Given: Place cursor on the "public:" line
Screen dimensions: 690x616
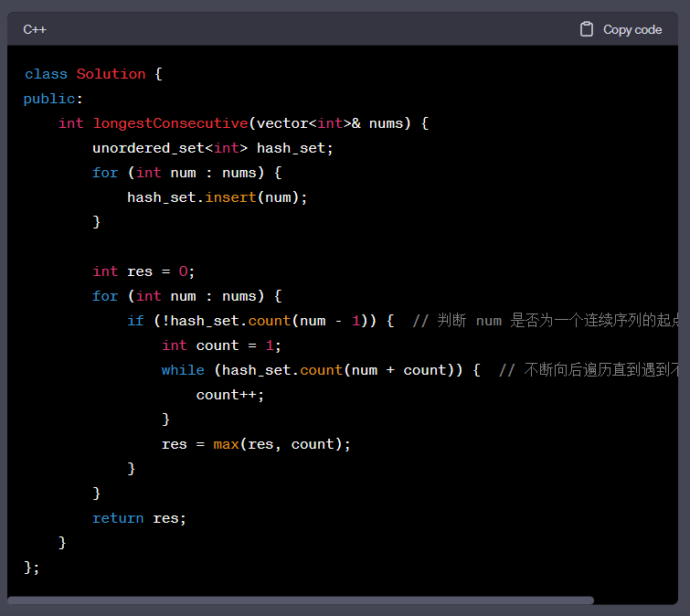Looking at the screenshot, I should pos(53,99).
